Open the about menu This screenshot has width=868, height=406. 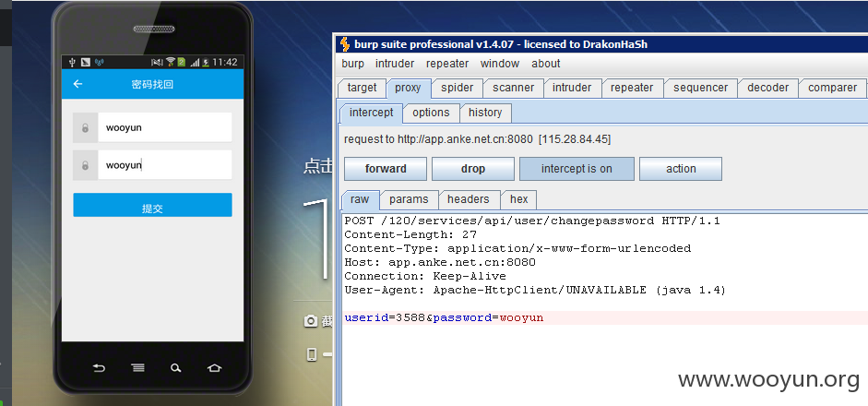(546, 64)
